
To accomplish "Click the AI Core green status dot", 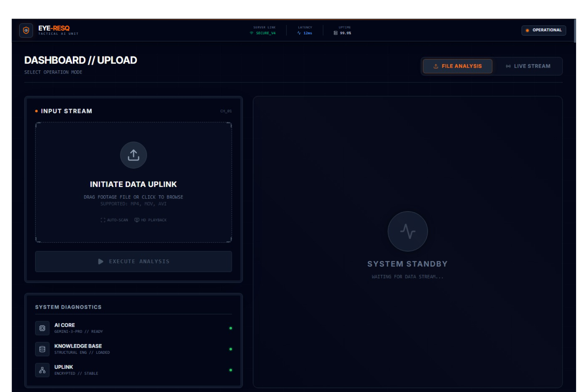I will (x=231, y=328).
